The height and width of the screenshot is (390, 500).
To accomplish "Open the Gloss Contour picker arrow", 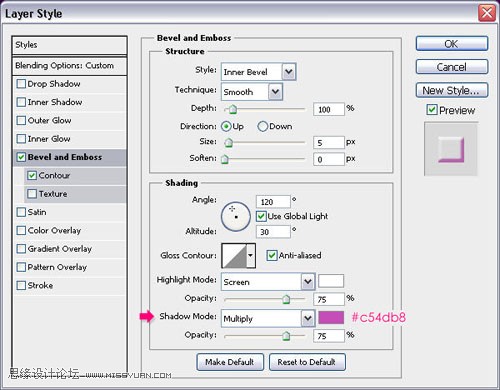I will tap(251, 256).
